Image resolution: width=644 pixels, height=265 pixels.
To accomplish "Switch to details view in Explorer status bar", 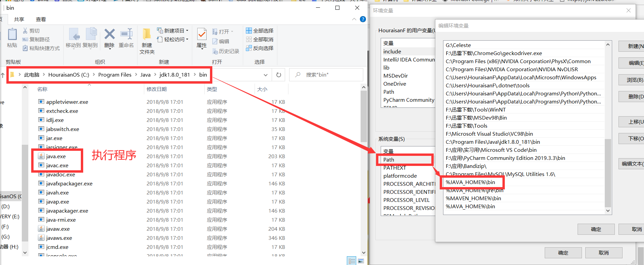I will (352, 261).
